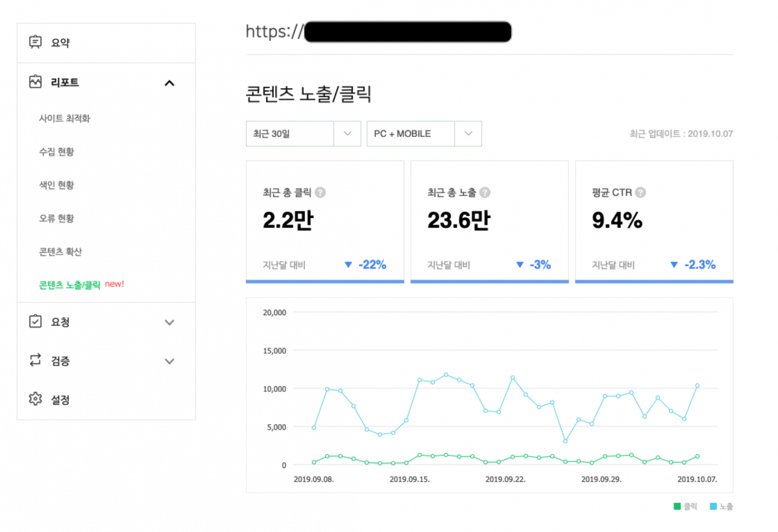Click the help icon beside 최근 총 노출
This screenshot has height=532, width=778.
(x=485, y=192)
